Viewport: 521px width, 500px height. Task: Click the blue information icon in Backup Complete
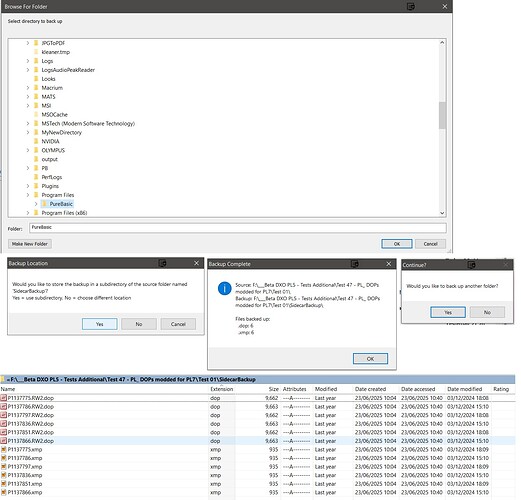click(x=225, y=288)
